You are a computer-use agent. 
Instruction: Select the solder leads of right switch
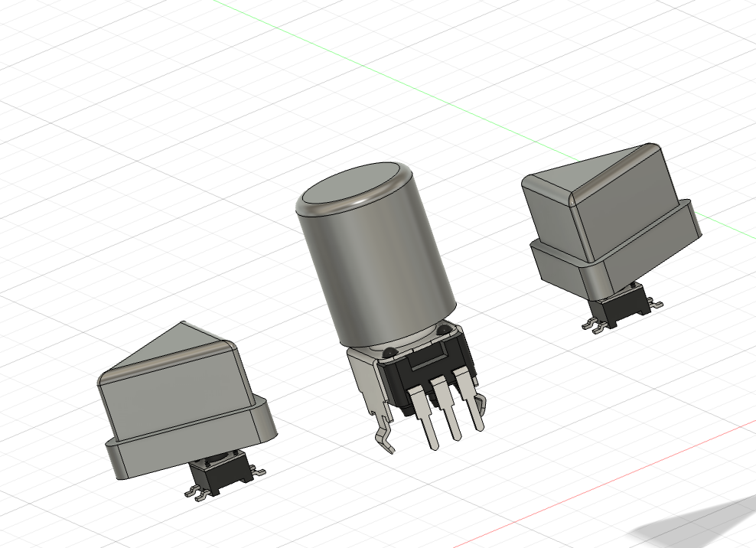tap(595, 327)
